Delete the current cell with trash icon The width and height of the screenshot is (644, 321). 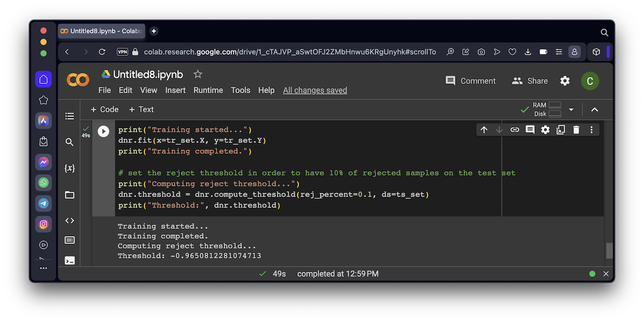576,130
